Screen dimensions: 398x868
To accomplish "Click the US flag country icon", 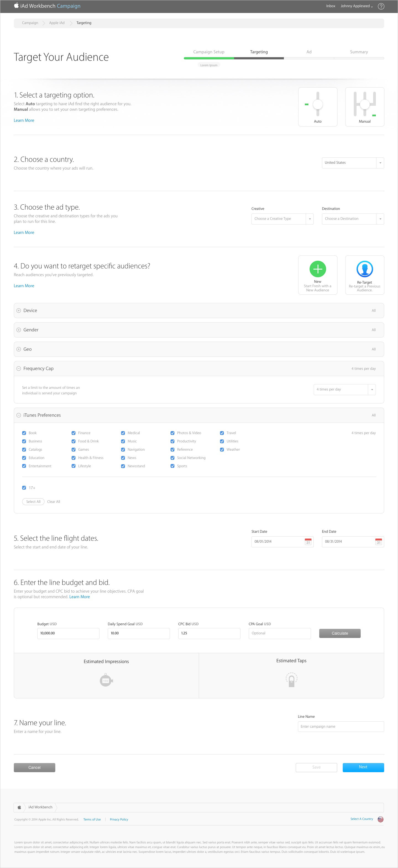I will 380,819.
